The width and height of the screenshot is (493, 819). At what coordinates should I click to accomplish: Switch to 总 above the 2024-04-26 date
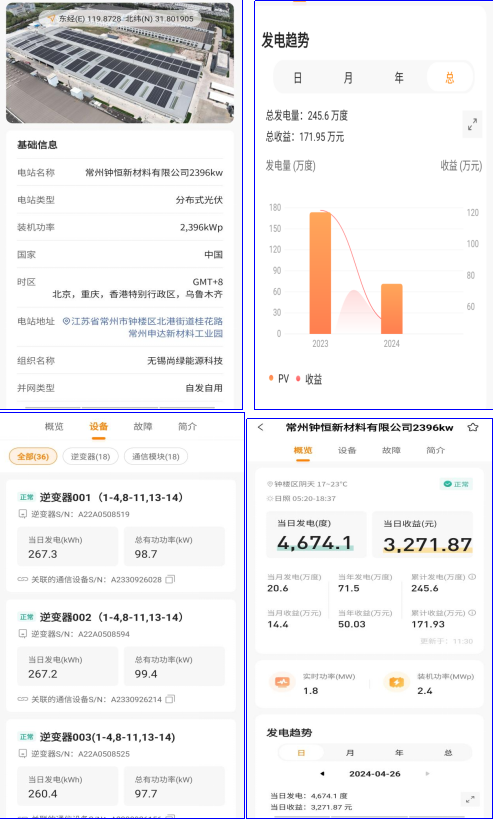[x=448, y=753]
